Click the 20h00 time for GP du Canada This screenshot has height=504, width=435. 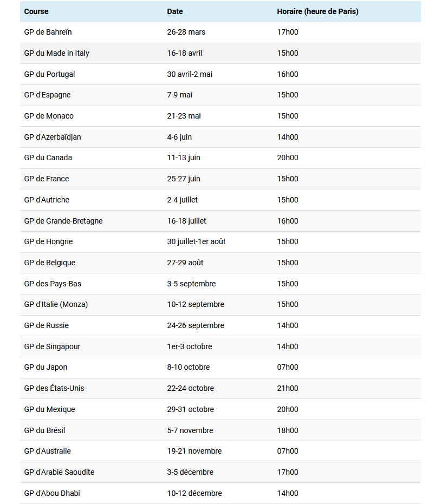288,158
